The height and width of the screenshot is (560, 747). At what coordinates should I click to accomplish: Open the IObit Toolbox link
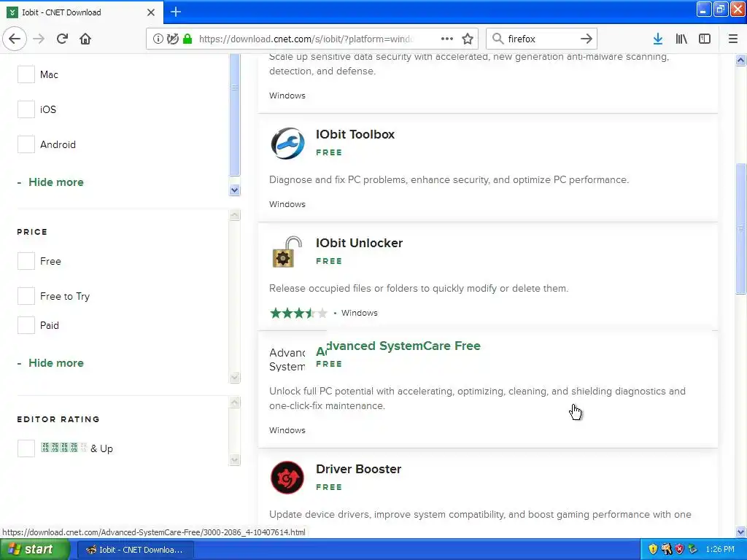click(x=355, y=134)
